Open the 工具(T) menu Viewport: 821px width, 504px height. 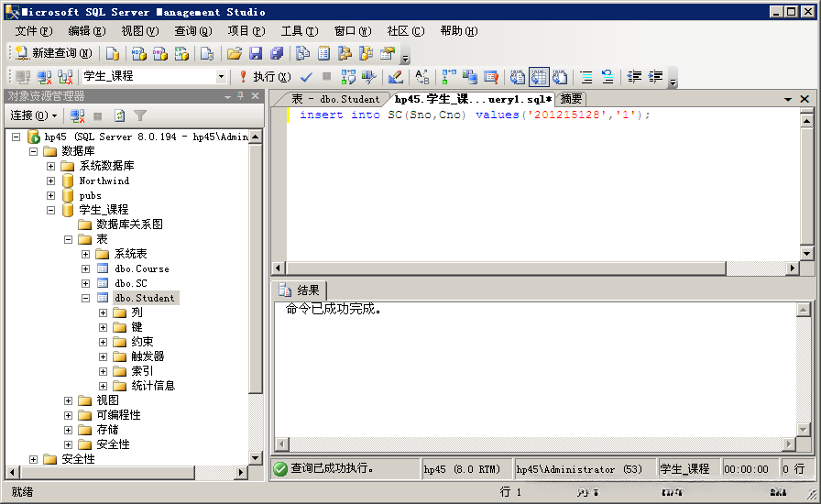tap(300, 31)
